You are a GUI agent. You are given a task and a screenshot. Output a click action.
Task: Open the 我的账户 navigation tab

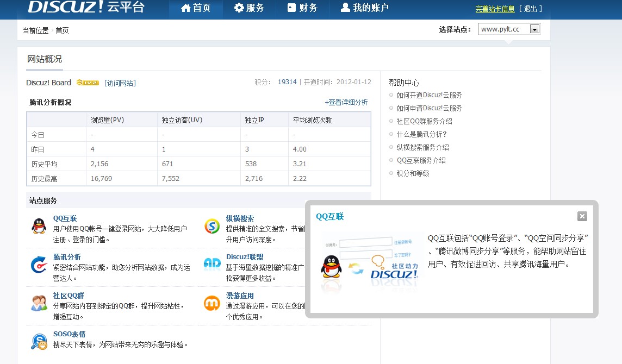(x=364, y=8)
